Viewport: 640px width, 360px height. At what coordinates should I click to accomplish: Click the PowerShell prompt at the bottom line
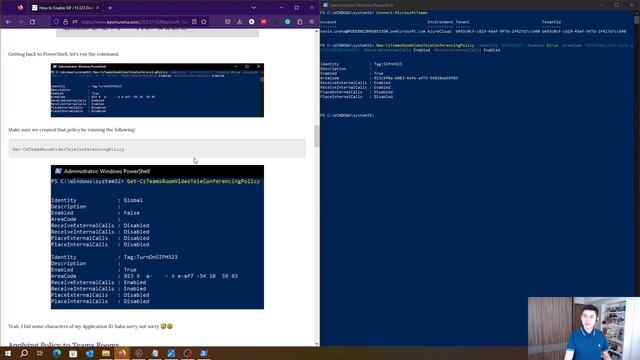click(x=347, y=116)
